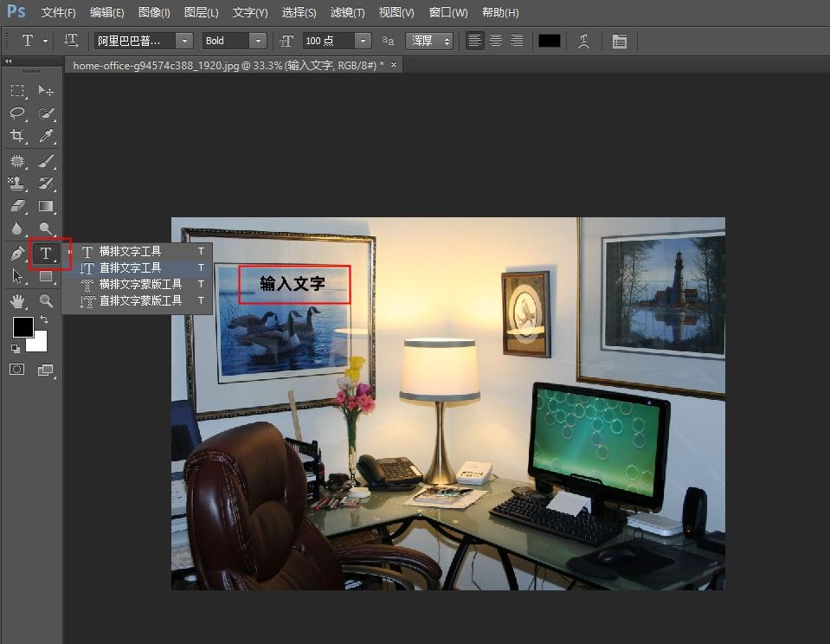Viewport: 830px width, 644px height.
Task: Click the font size 100 点 field
Action: point(327,41)
